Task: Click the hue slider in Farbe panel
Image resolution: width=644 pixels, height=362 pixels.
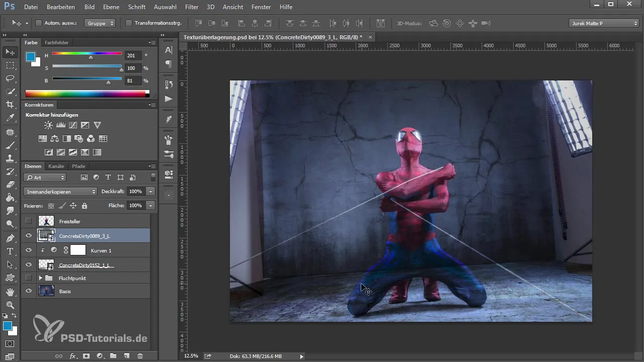Action: pos(87,54)
